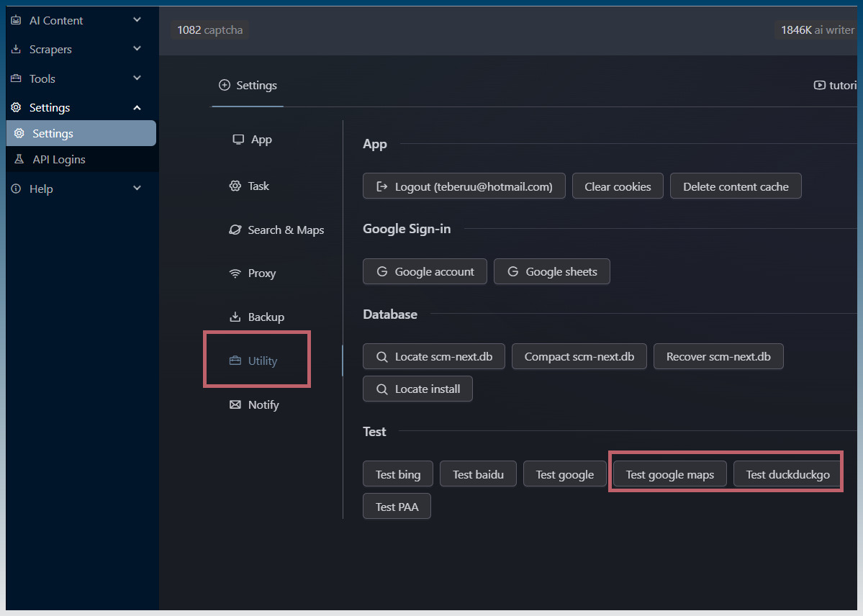Viewport: 863px width, 616px height.
Task: Click Locate scm-next.db button
Action: pyautogui.click(x=434, y=357)
